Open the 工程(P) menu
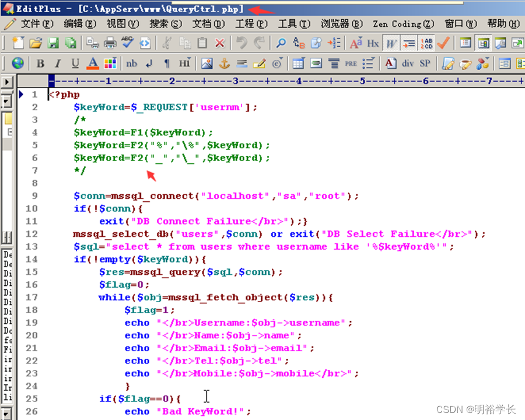 pyautogui.click(x=251, y=24)
